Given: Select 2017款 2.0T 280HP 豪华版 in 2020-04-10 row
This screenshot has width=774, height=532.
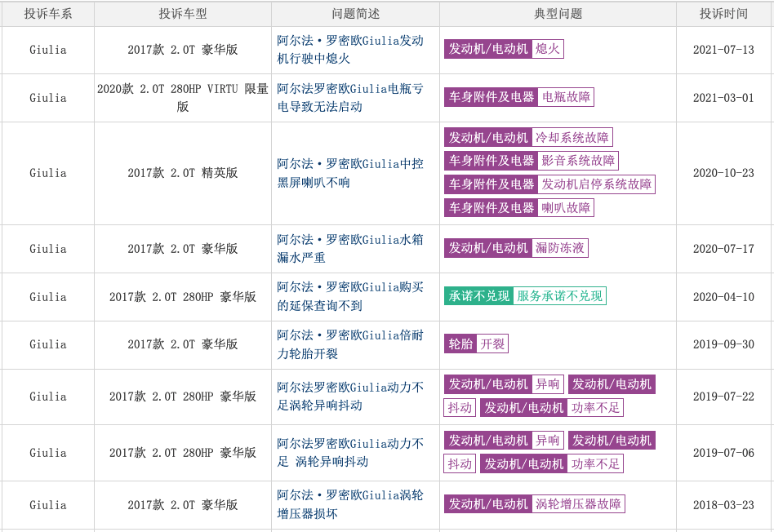Looking at the screenshot, I should 183,297.
